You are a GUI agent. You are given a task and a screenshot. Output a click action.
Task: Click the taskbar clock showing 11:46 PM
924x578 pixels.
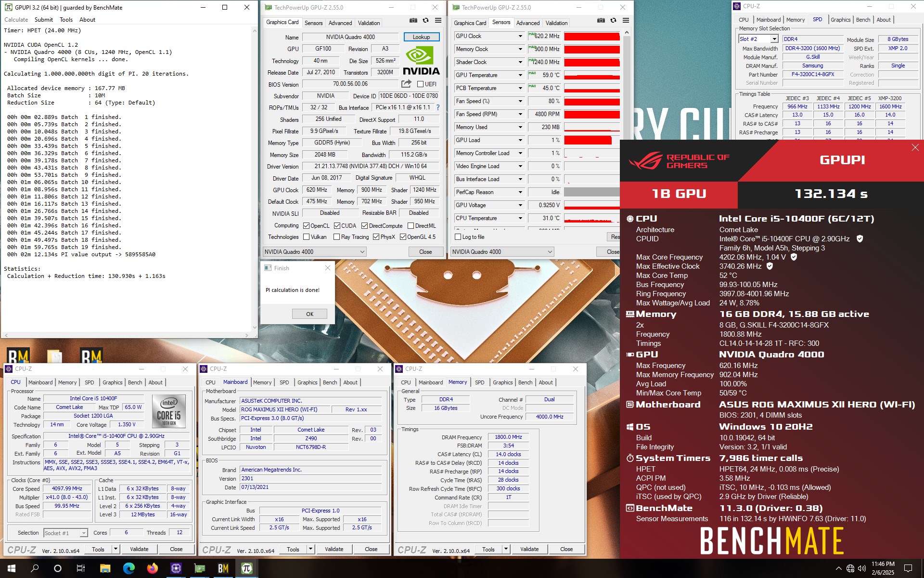coord(883,568)
